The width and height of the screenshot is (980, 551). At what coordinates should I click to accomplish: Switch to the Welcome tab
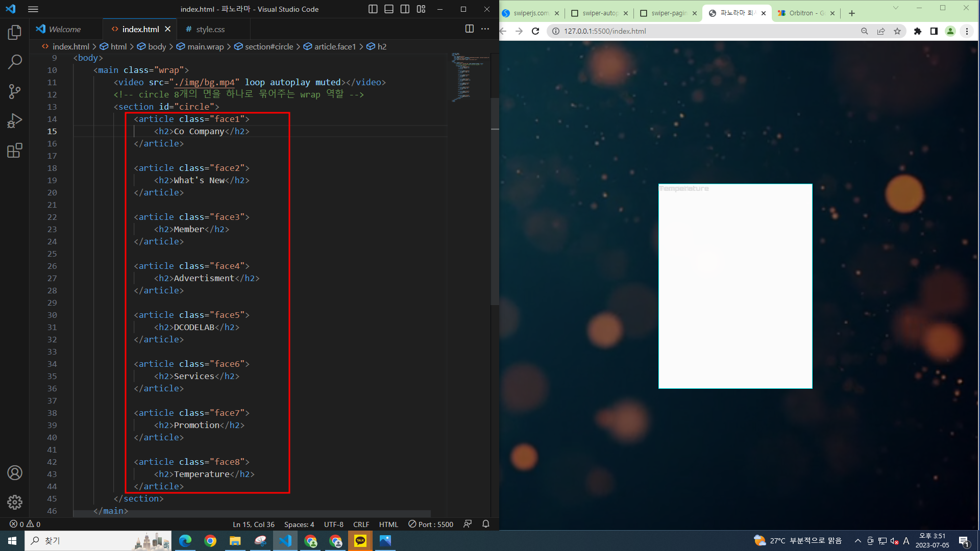[x=64, y=29]
